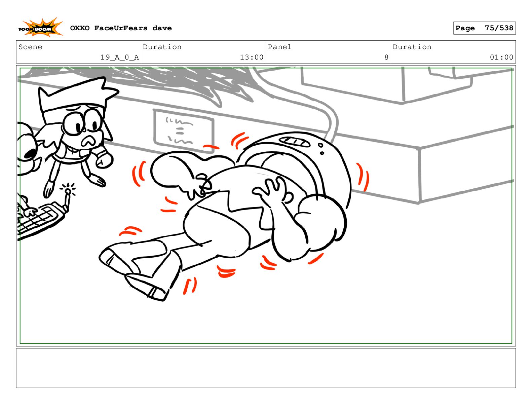The image size is (532, 412).
Task: Click the 'Page 75/538' box
Action: [x=484, y=28]
